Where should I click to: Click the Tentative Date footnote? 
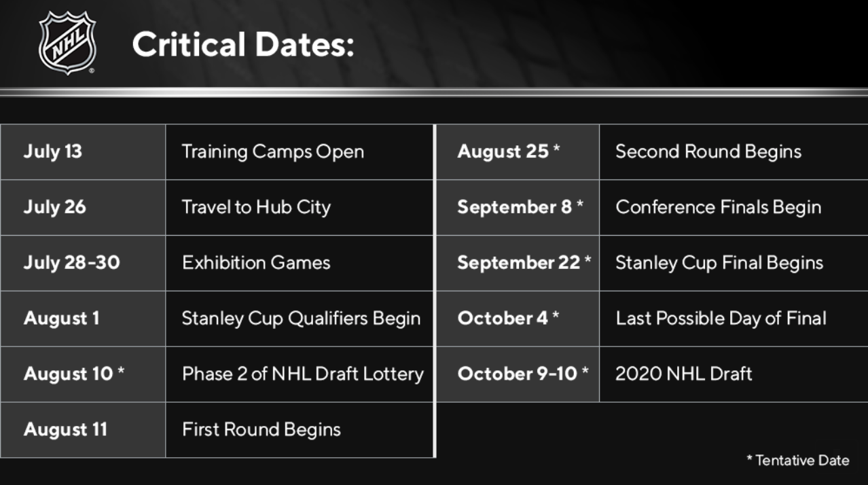click(798, 460)
